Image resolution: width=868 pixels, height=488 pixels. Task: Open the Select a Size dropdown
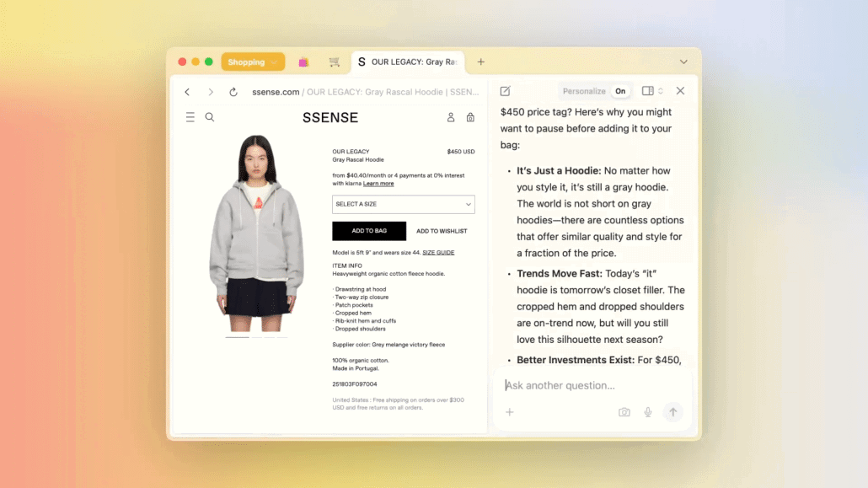[404, 205]
